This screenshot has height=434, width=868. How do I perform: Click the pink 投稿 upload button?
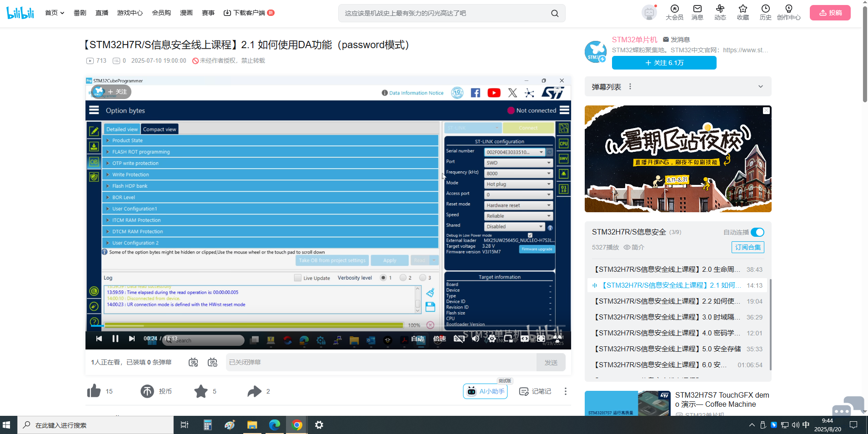[830, 13]
